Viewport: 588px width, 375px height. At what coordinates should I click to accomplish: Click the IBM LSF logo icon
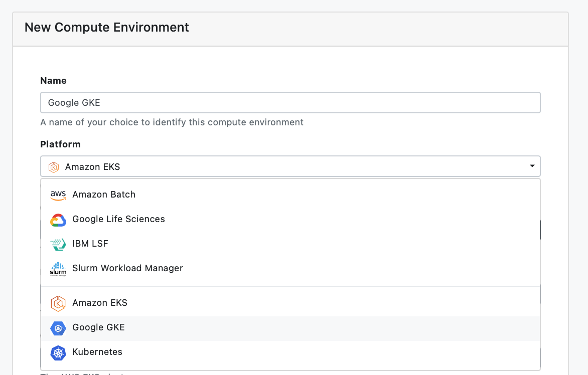pos(58,244)
